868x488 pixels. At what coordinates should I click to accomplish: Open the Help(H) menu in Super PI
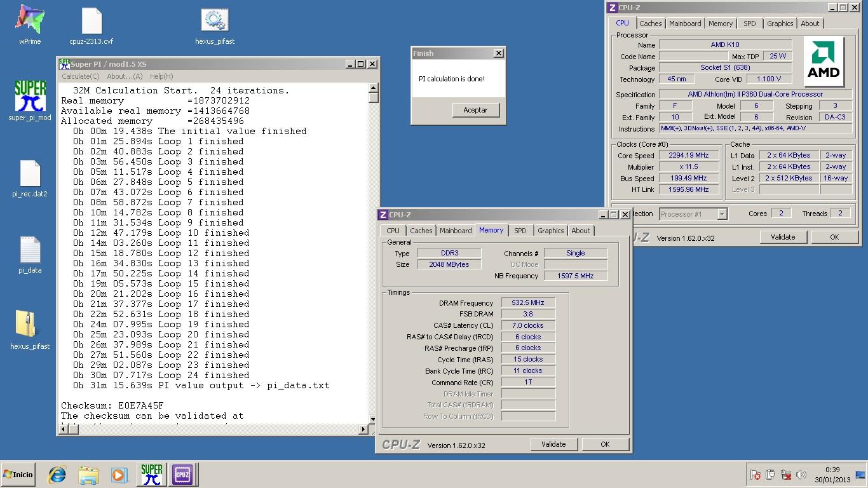[x=161, y=76]
